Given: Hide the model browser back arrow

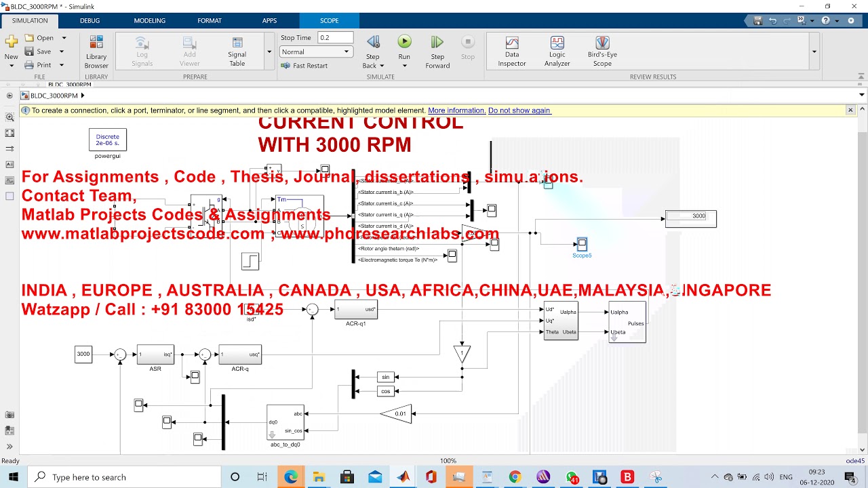Looking at the screenshot, I should pos(9,96).
